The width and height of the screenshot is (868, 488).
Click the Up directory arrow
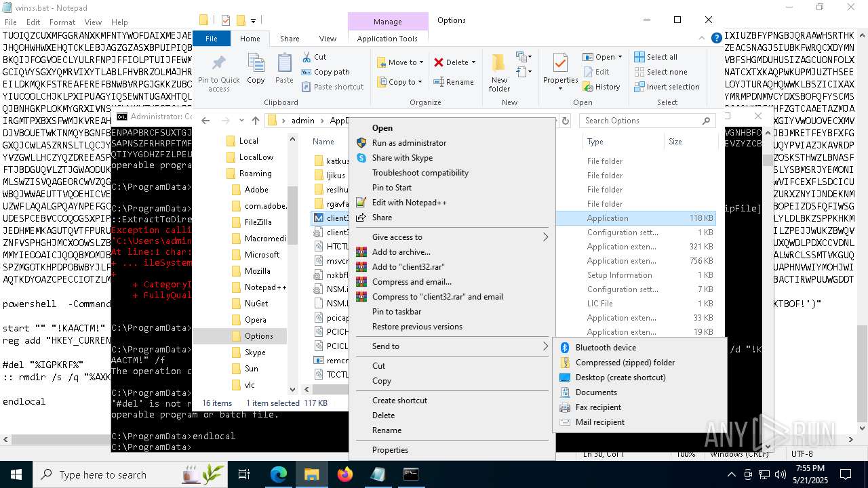coord(255,121)
